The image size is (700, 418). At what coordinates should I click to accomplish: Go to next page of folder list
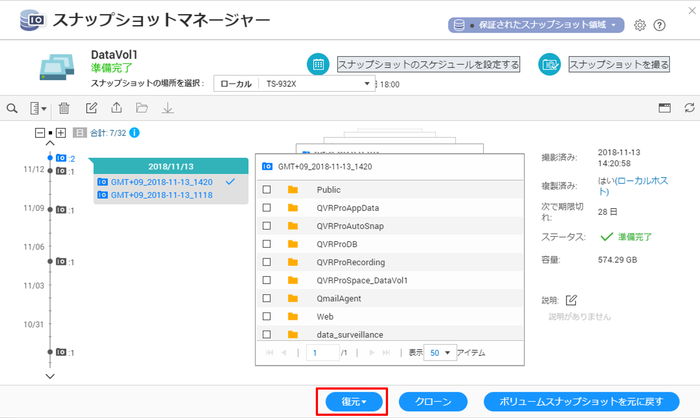(371, 353)
